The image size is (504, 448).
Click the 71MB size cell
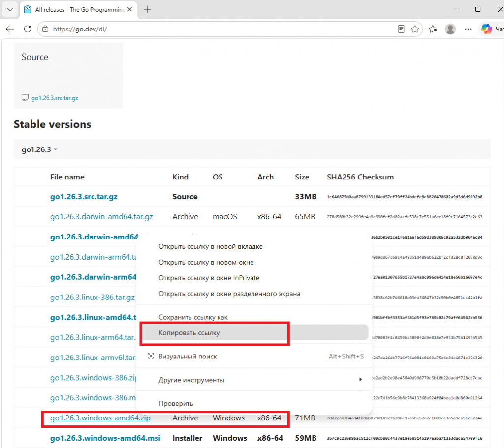pyautogui.click(x=305, y=418)
